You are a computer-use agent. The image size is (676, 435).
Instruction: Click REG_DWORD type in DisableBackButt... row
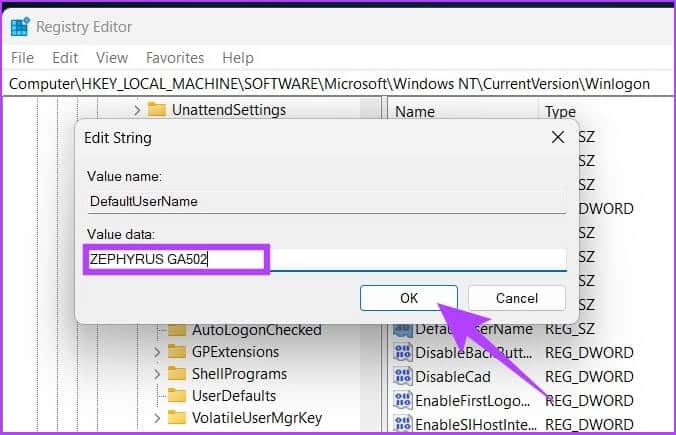point(589,353)
